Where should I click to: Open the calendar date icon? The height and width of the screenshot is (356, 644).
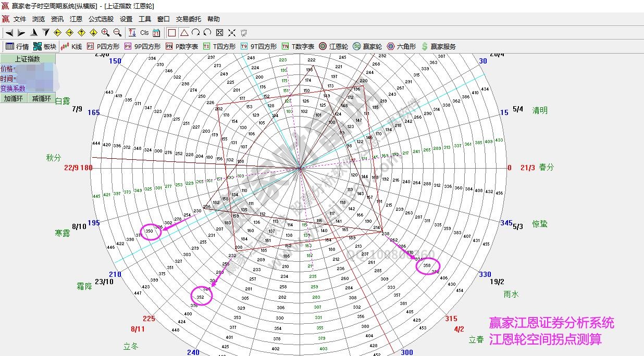point(156,32)
